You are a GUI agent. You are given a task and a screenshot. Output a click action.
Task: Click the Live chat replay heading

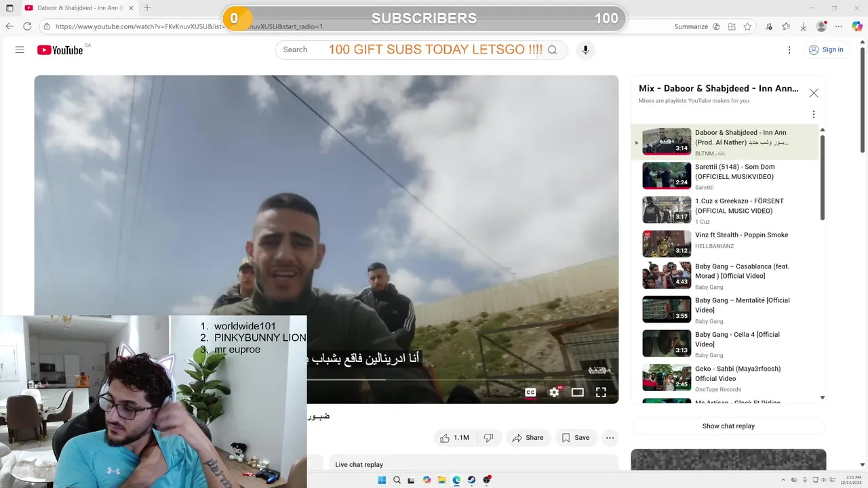(x=359, y=464)
